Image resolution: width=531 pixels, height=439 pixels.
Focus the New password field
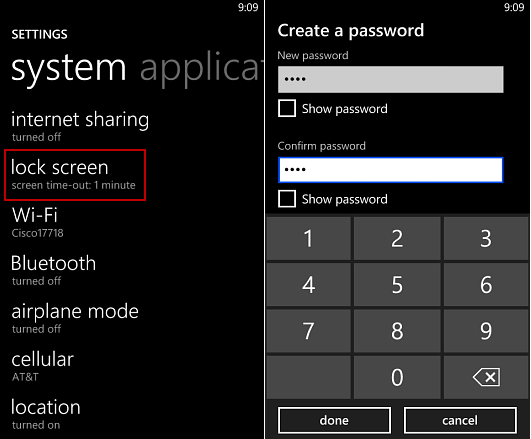pyautogui.click(x=390, y=79)
